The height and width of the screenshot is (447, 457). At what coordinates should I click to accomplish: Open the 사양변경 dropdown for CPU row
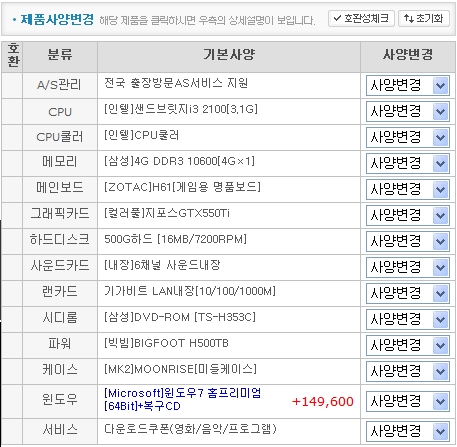[x=408, y=111]
